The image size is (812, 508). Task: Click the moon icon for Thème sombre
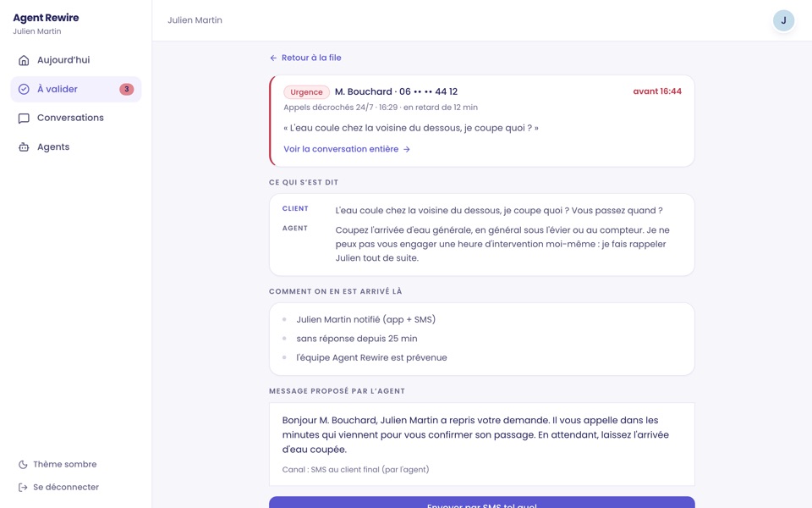[x=23, y=465]
